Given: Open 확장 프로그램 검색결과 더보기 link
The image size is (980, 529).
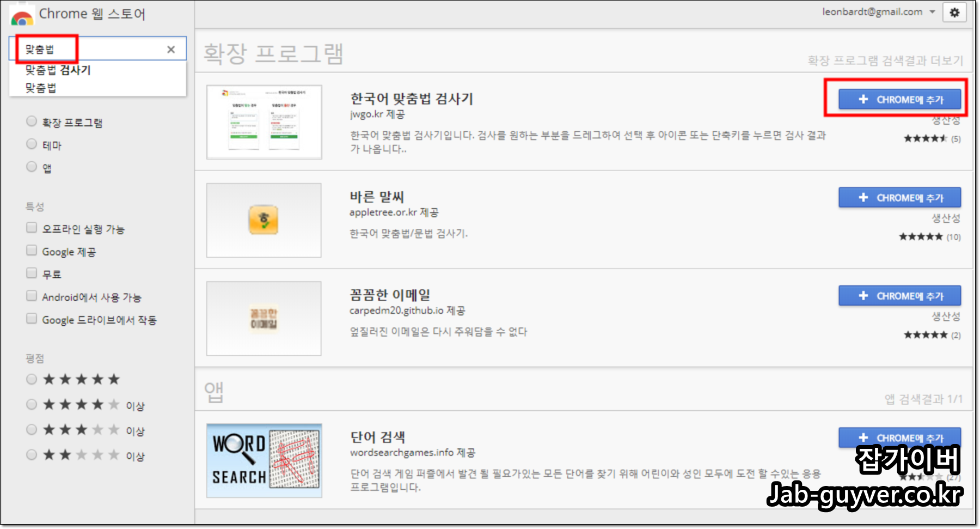Looking at the screenshot, I should 885,60.
